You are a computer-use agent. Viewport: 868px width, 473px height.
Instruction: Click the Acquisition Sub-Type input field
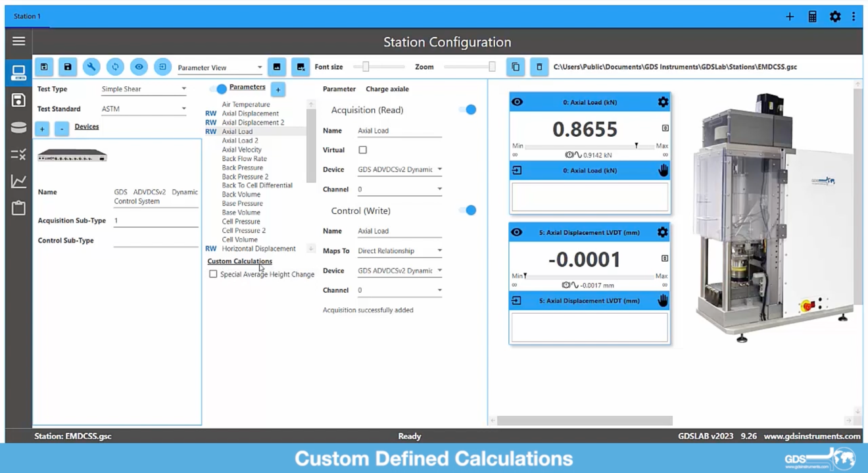click(155, 221)
